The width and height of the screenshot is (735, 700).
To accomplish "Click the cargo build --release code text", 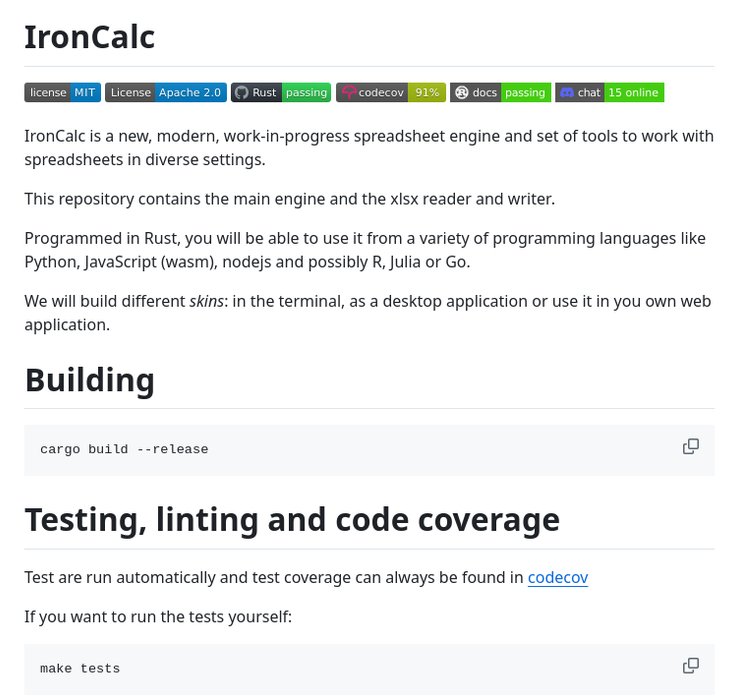I will pyautogui.click(x=124, y=449).
